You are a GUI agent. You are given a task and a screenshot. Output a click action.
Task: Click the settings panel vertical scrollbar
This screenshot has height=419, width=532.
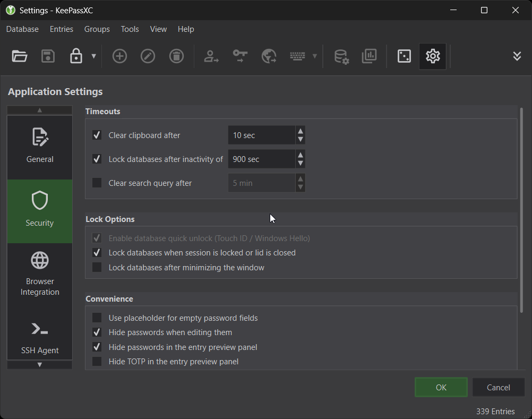[x=521, y=210]
